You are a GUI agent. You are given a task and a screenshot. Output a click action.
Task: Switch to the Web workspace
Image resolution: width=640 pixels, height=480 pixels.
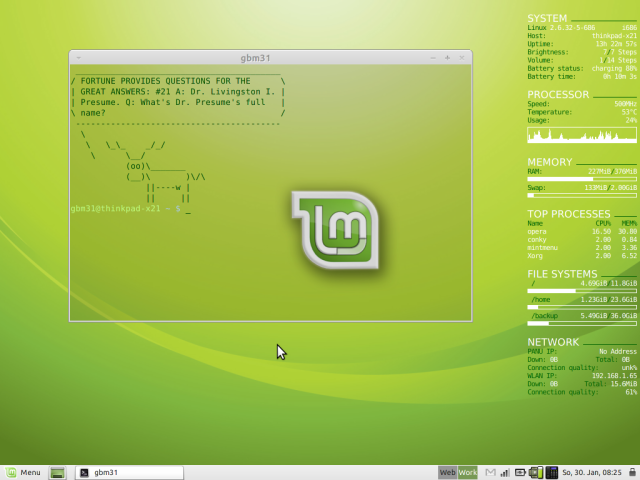coord(447,473)
